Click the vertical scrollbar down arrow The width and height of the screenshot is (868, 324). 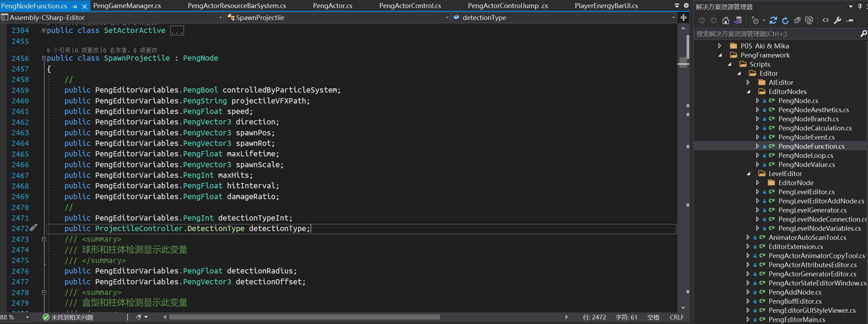pyautogui.click(x=683, y=308)
